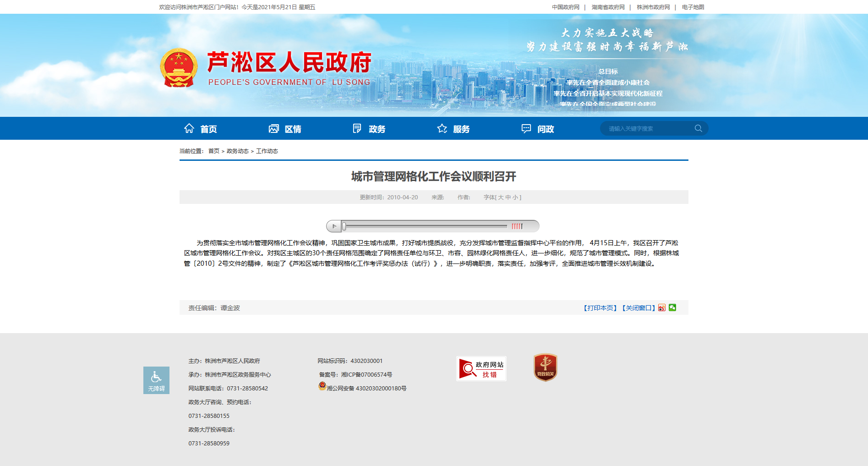Click the accessibility wheelchair icon
The height and width of the screenshot is (466, 868).
click(x=156, y=380)
